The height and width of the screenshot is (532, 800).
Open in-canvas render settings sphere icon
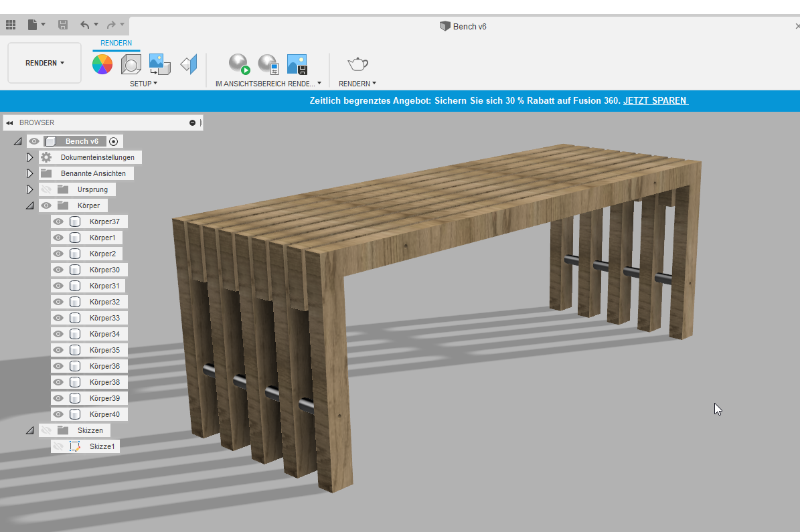pos(268,64)
